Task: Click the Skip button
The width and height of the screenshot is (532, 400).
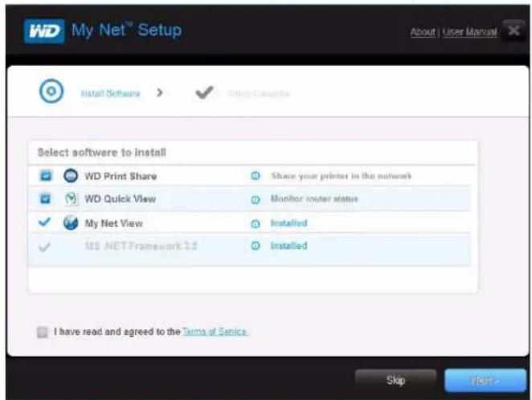Action: tap(395, 381)
